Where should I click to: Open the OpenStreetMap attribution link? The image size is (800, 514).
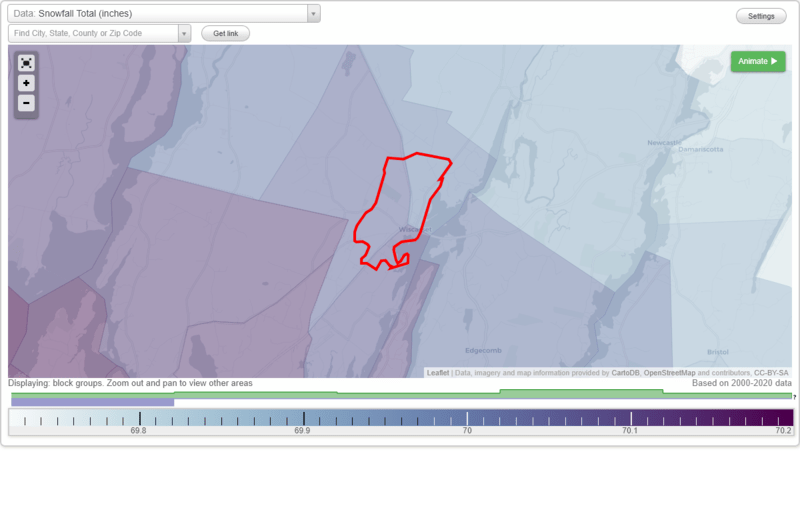669,373
